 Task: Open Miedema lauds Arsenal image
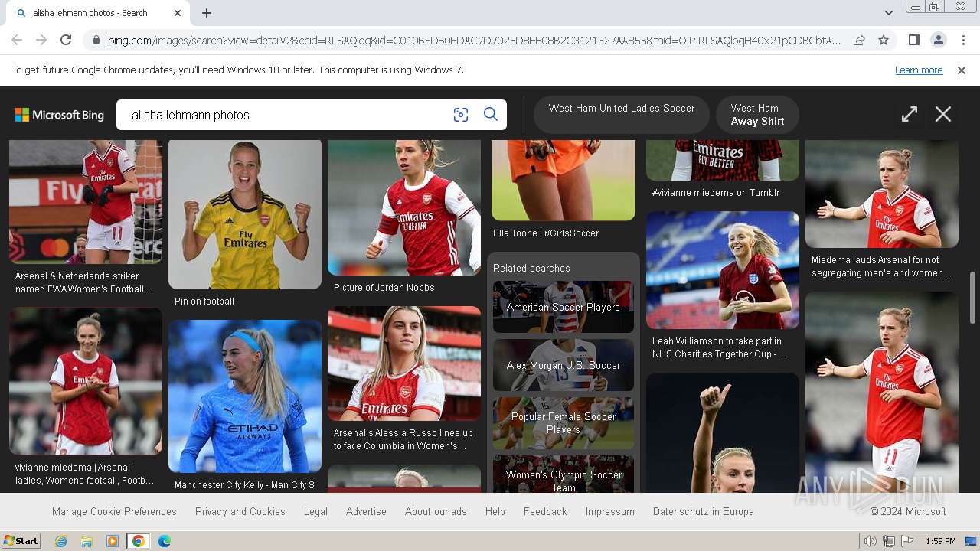[882, 194]
